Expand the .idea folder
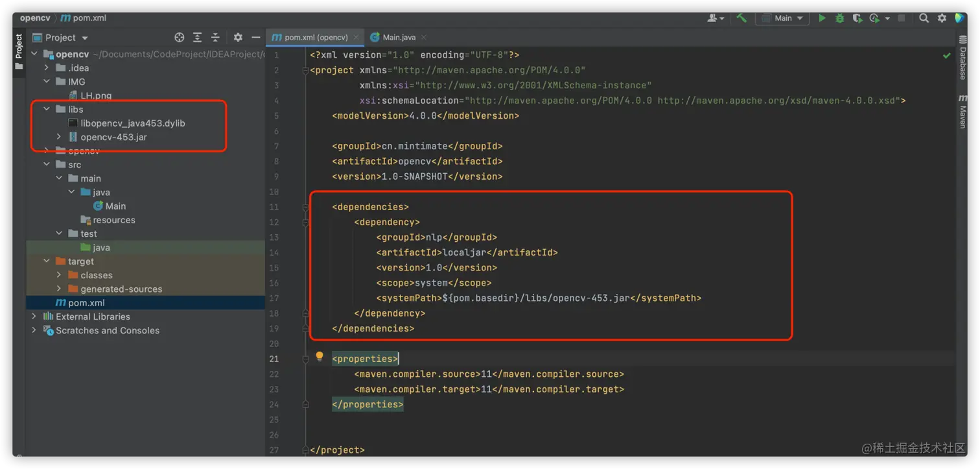The image size is (980, 469). (x=47, y=67)
